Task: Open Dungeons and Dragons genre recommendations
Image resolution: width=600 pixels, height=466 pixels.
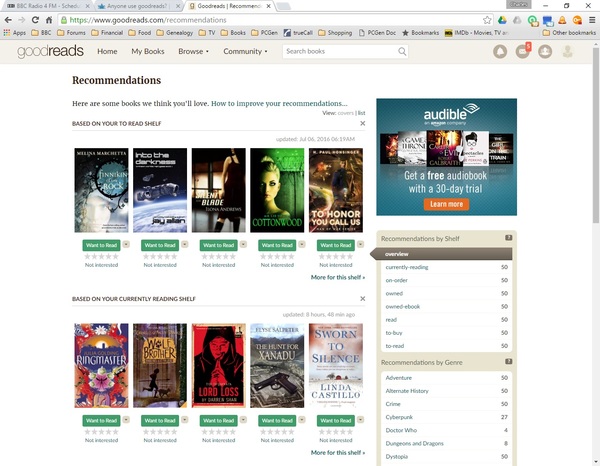Action: pyautogui.click(x=414, y=443)
